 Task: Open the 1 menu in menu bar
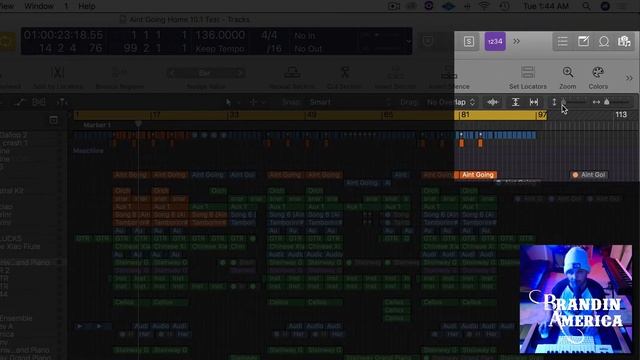coord(66,6)
